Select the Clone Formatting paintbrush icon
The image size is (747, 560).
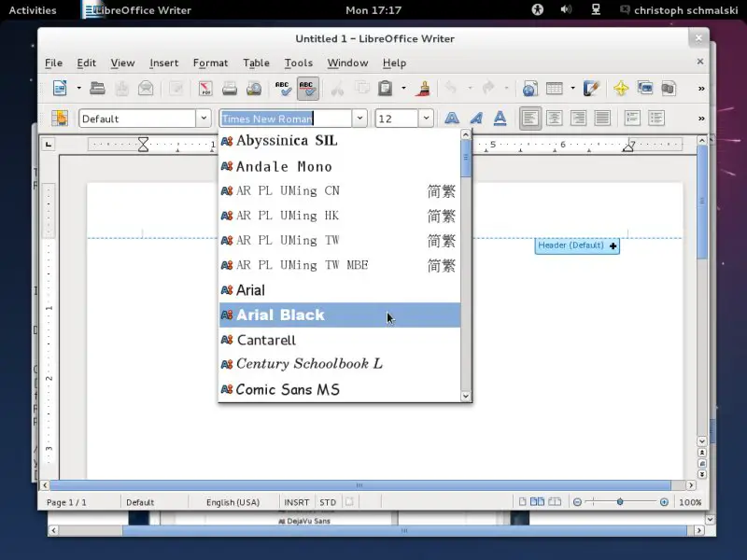tap(423, 88)
